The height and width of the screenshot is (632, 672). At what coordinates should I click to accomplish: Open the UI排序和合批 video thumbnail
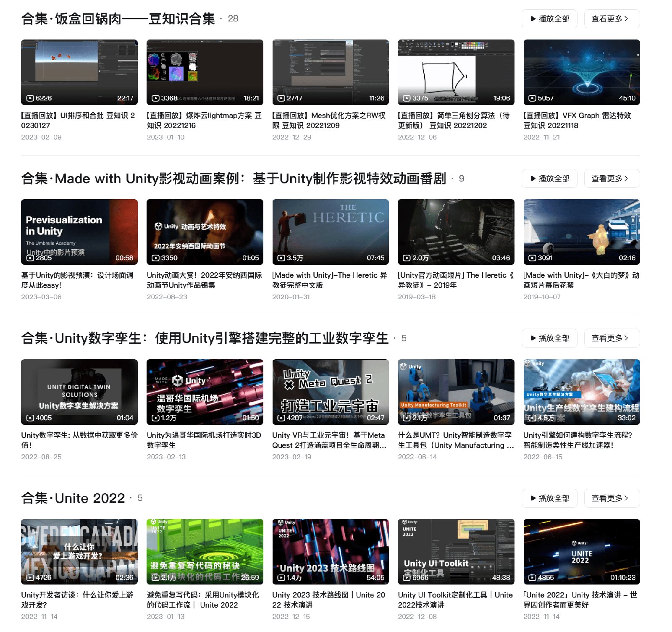(79, 72)
